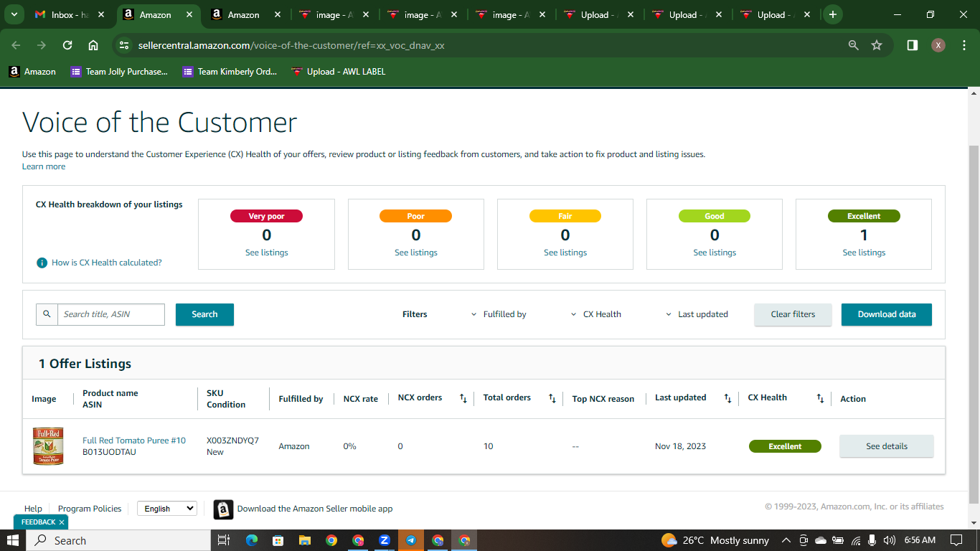Open Telegram from the taskbar
The width and height of the screenshot is (980, 551).
pos(411,540)
